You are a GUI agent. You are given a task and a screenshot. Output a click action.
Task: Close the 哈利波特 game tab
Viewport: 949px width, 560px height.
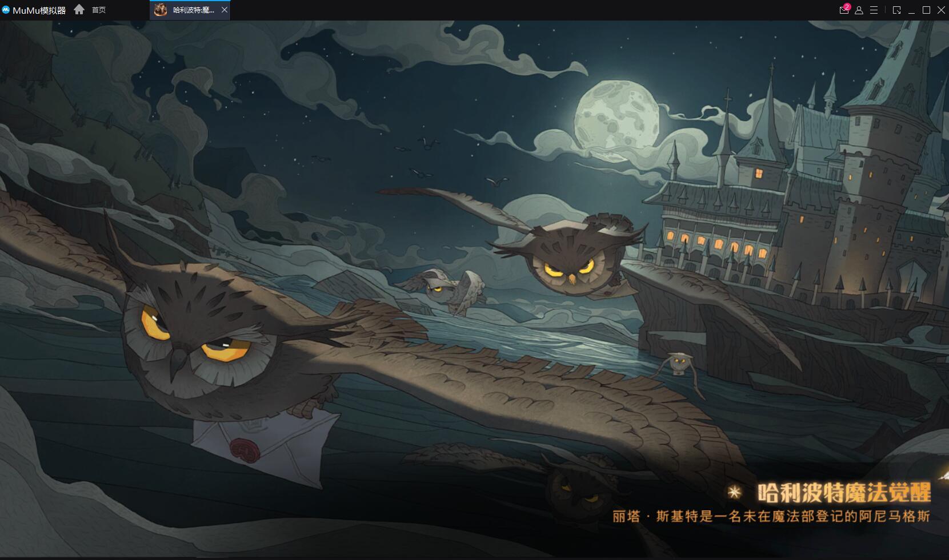[x=225, y=10]
